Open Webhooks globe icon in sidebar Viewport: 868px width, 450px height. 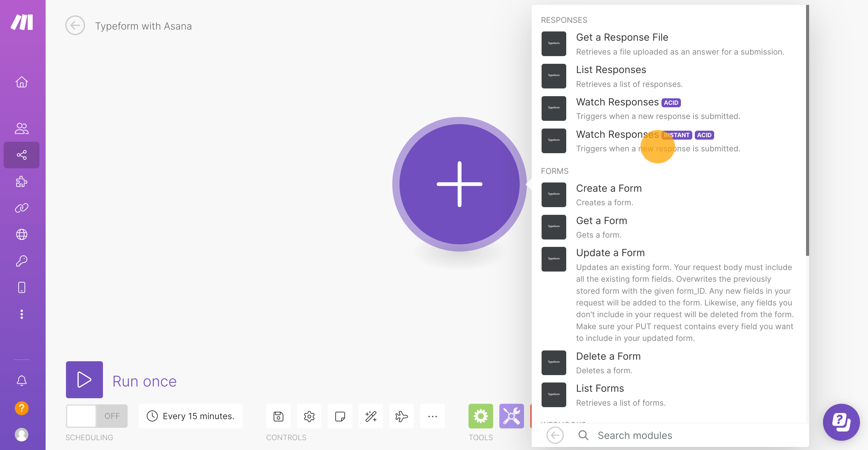(22, 235)
